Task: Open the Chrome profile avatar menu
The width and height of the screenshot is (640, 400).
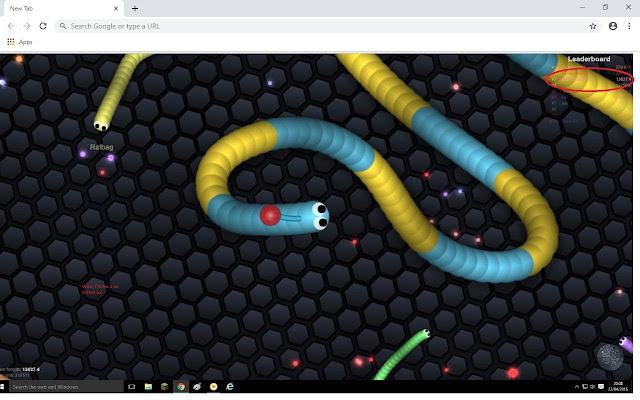Action: pyautogui.click(x=613, y=26)
